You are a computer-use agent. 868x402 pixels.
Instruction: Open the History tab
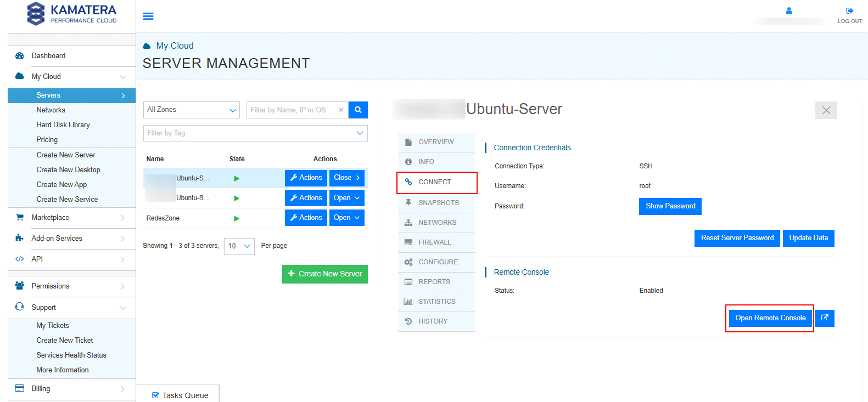pos(436,321)
